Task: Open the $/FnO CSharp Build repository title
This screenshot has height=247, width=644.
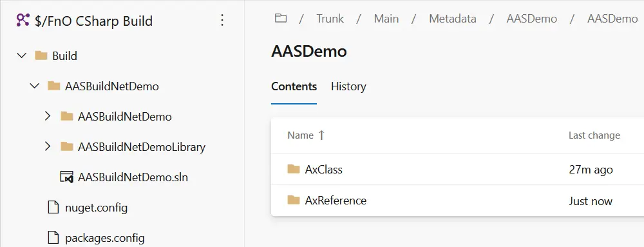Action: point(93,21)
